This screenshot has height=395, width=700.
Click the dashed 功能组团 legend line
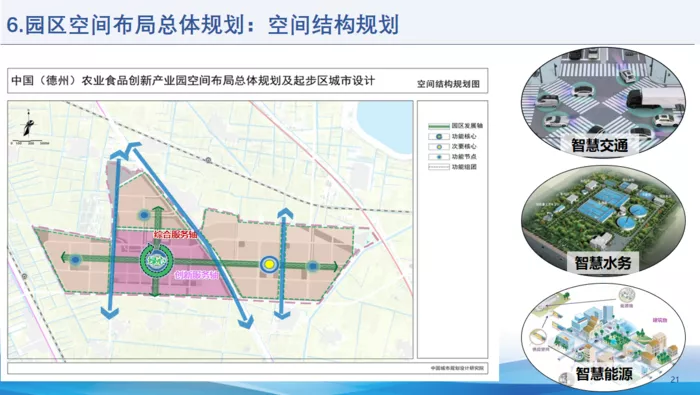click(x=439, y=167)
